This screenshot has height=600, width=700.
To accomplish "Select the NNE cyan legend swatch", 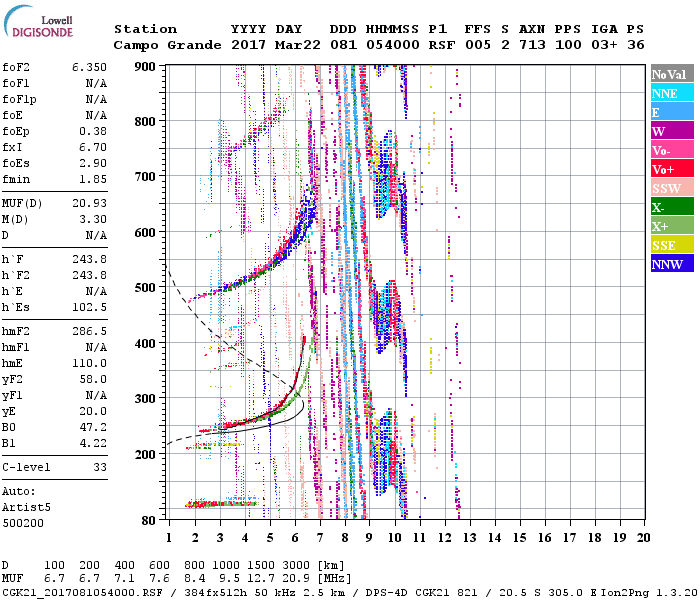I will (x=672, y=93).
